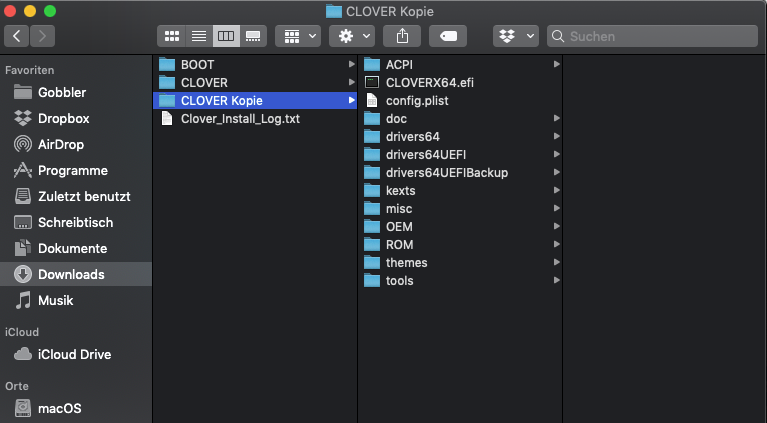
Task: Select the macOS volume in sidebar
Action: click(x=76, y=408)
